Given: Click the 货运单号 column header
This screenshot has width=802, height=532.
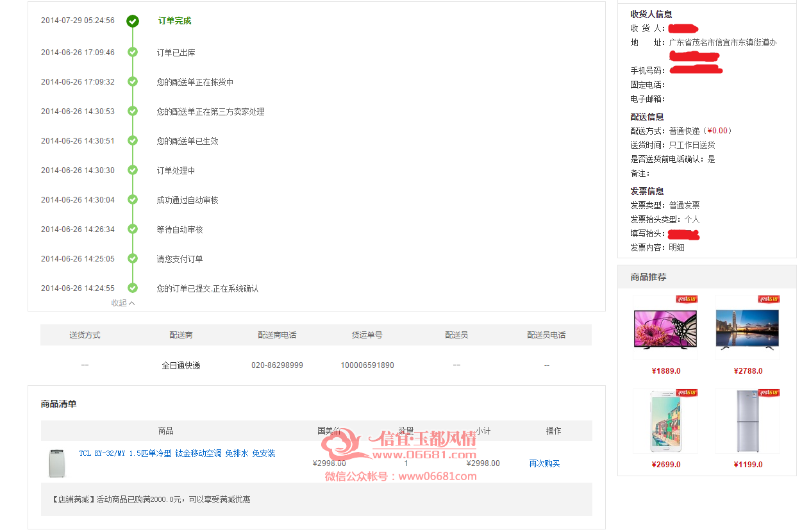Looking at the screenshot, I should [367, 335].
